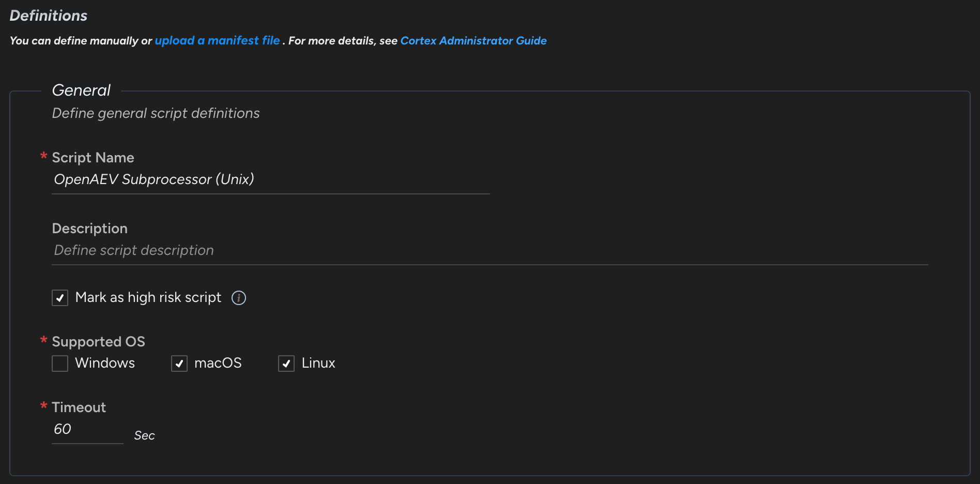Uncheck the Linux supported OS checkbox

click(x=286, y=364)
